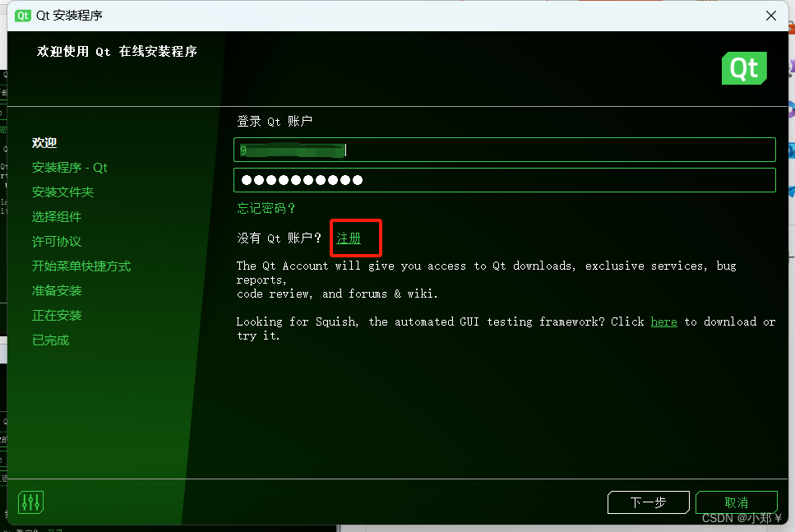Click the 注册 sign-up link

[x=349, y=238]
